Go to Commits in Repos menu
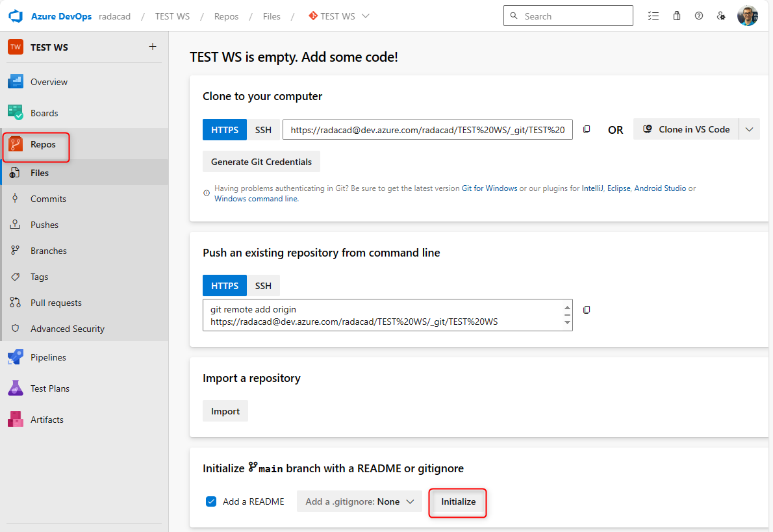 (x=48, y=199)
